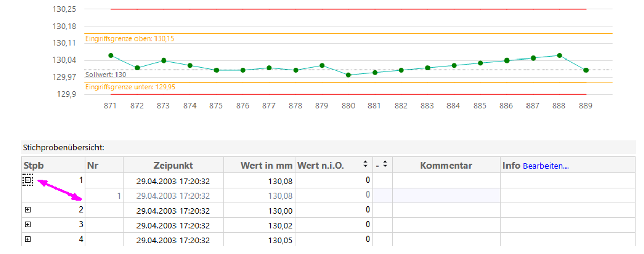
Task: Click the chart data point above 878
Action: tap(296, 70)
